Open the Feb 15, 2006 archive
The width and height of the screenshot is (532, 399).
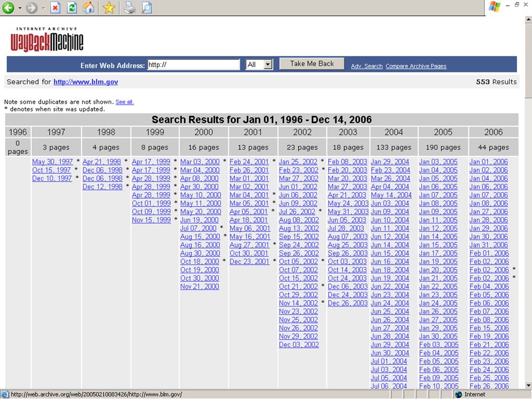pyautogui.click(x=489, y=328)
